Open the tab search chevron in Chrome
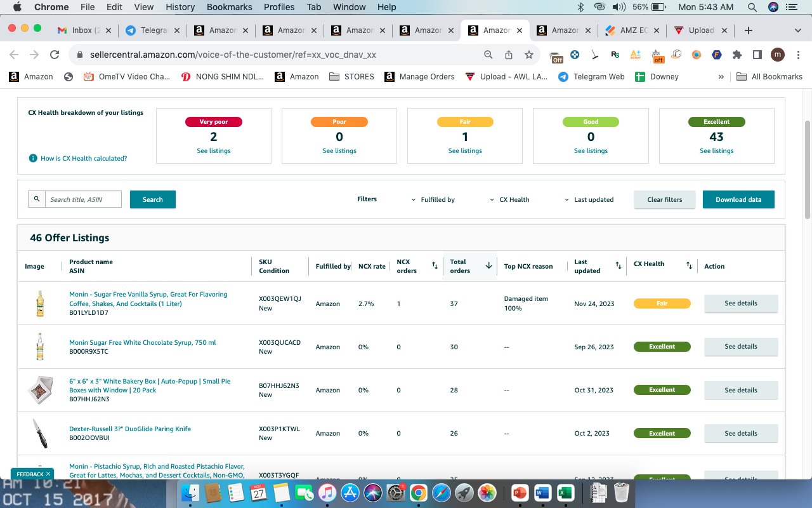The image size is (812, 508). 798,30
